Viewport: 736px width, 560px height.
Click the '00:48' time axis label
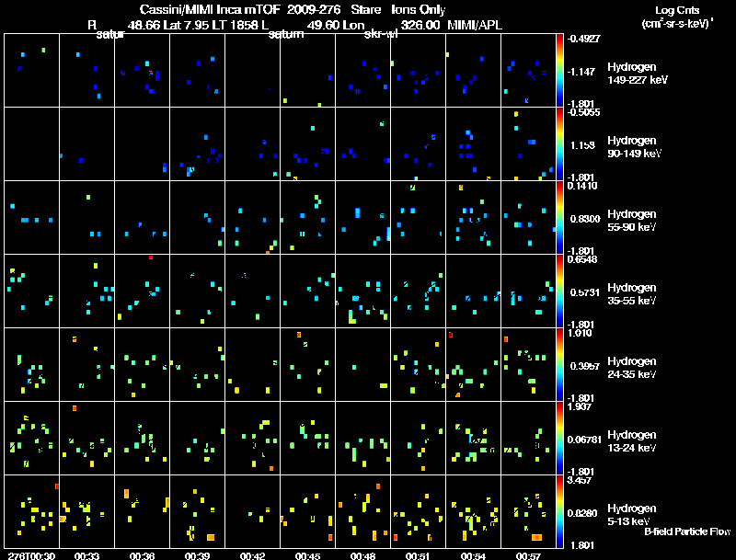(x=362, y=556)
